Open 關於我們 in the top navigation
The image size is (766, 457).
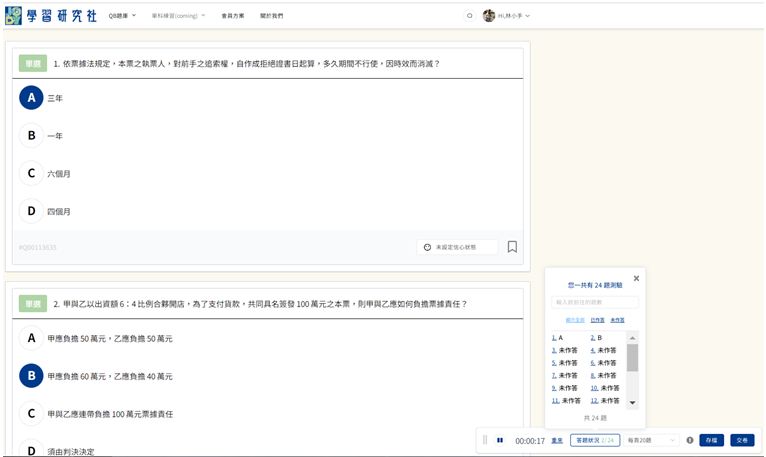coord(271,16)
